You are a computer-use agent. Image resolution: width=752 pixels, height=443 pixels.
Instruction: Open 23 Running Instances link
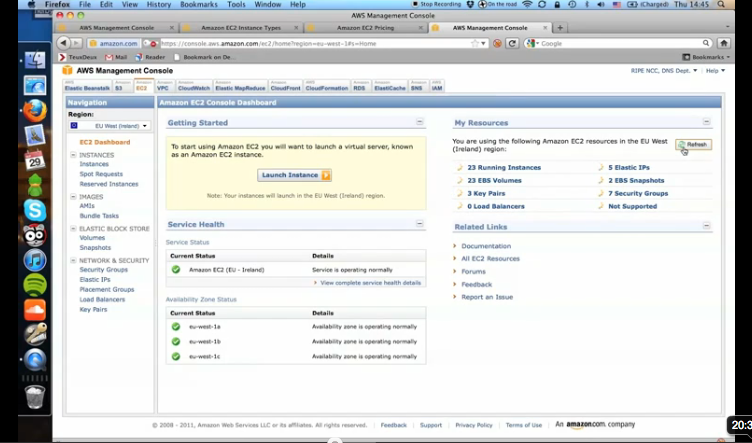click(504, 167)
